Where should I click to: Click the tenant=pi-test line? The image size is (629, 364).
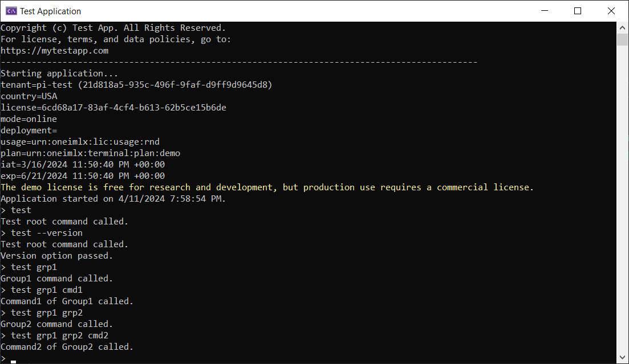(136, 85)
